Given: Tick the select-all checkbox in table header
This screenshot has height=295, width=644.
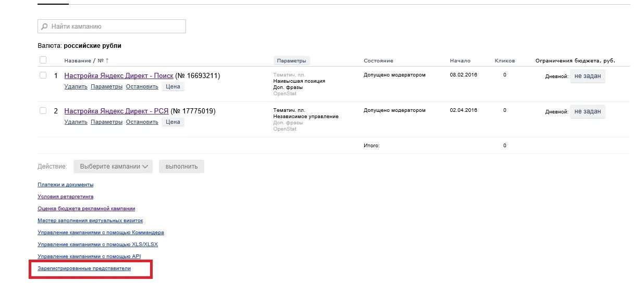Looking at the screenshot, I should pos(43,60).
